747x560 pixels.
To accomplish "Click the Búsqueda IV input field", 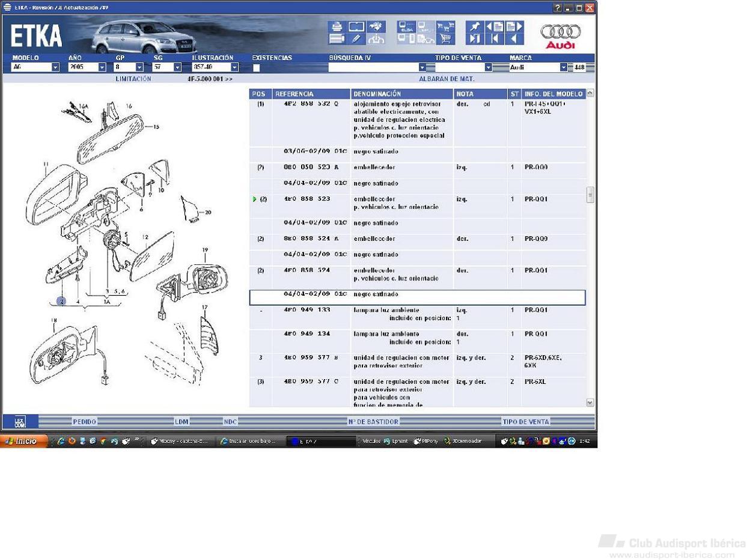I will (x=373, y=67).
